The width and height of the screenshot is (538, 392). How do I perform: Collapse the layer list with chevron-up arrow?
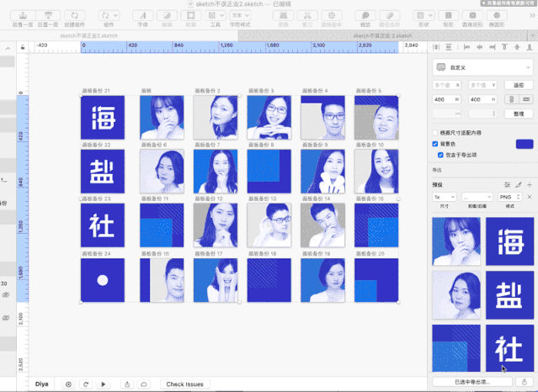coord(8,49)
